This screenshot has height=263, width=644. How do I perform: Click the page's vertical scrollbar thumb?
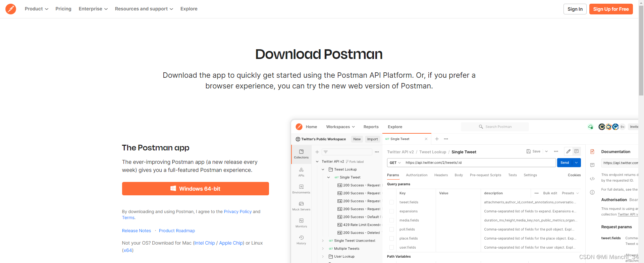click(x=641, y=50)
